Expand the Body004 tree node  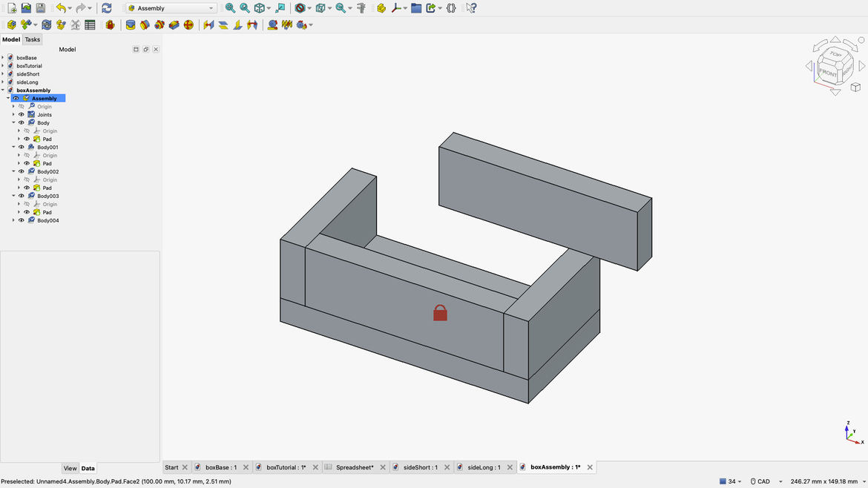coord(13,220)
